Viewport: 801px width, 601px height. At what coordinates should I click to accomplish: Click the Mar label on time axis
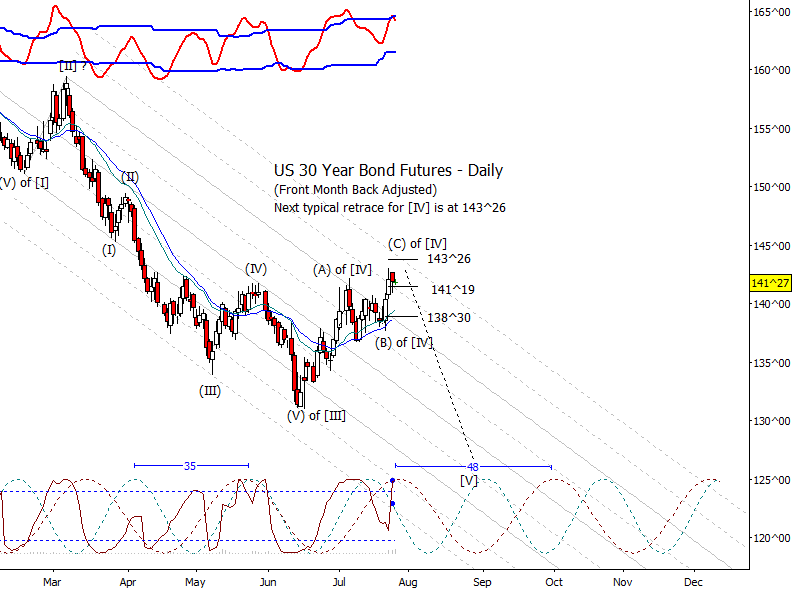pyautogui.click(x=52, y=582)
